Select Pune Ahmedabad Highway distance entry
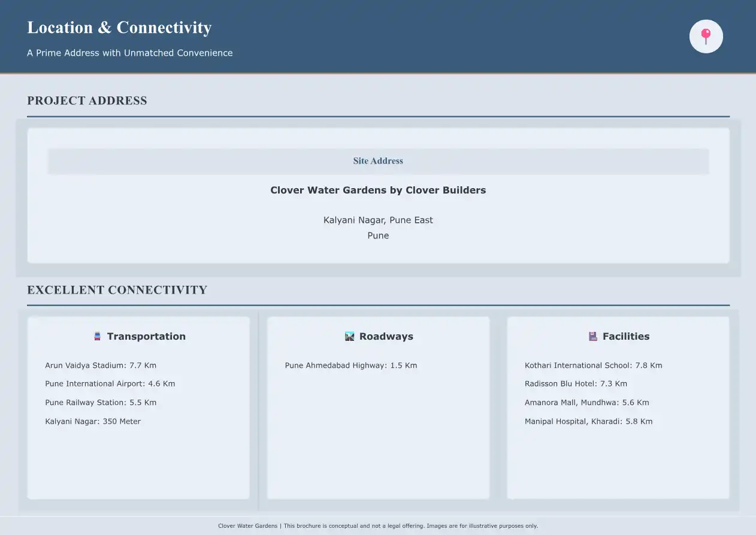 [351, 365]
